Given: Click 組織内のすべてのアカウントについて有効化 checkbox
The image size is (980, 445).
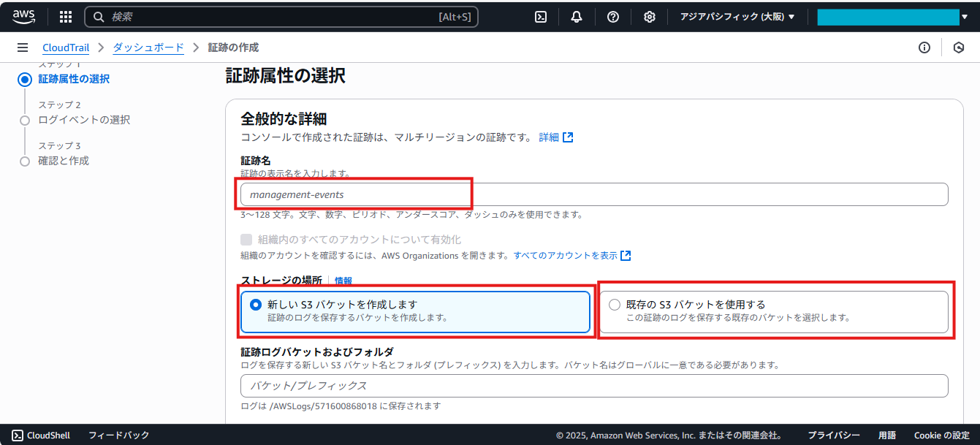Looking at the screenshot, I should (246, 240).
